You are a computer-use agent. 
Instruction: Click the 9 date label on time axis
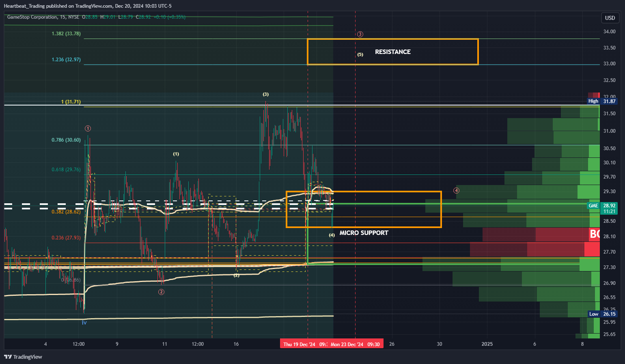117,344
